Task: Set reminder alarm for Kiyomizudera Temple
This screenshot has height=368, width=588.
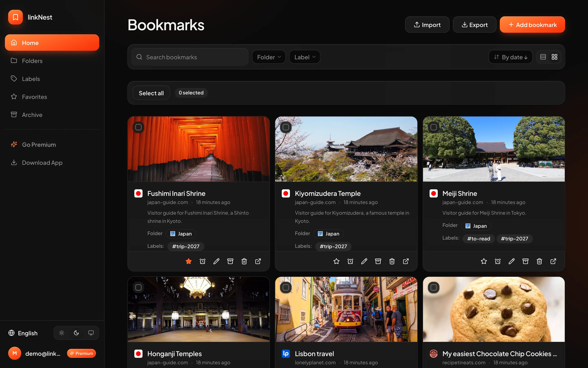Action: point(350,261)
